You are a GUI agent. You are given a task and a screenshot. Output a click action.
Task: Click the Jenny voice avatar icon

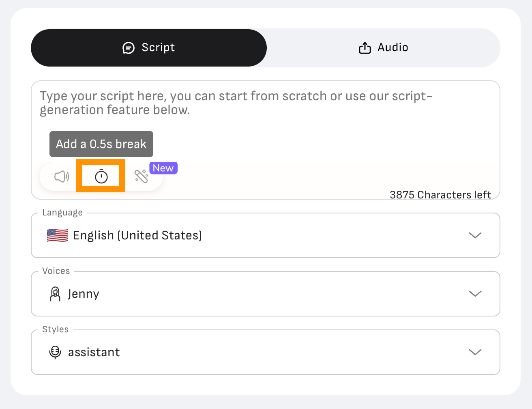point(55,294)
